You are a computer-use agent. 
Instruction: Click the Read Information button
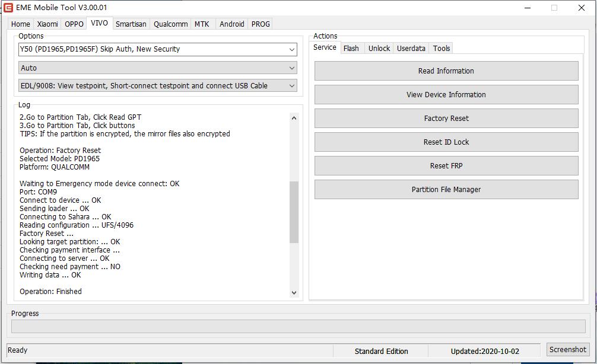pos(446,71)
